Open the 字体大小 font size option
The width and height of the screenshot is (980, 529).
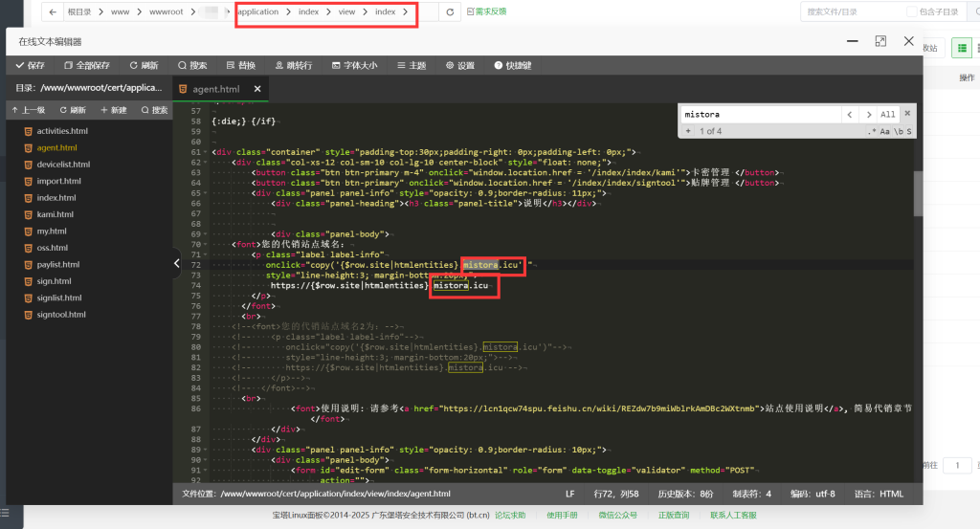(x=354, y=66)
